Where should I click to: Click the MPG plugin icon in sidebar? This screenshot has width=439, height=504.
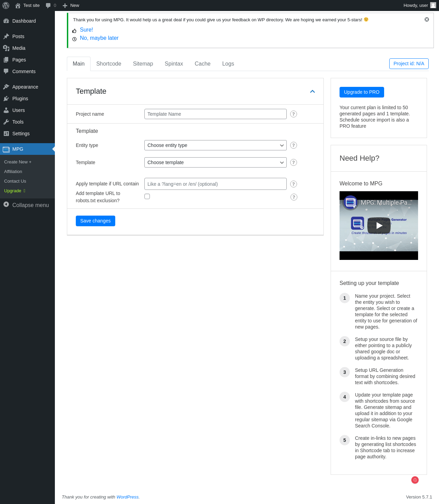coord(6,149)
